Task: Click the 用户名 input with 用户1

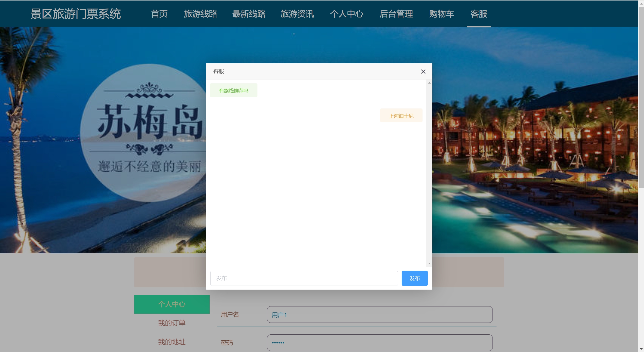Action: point(380,315)
